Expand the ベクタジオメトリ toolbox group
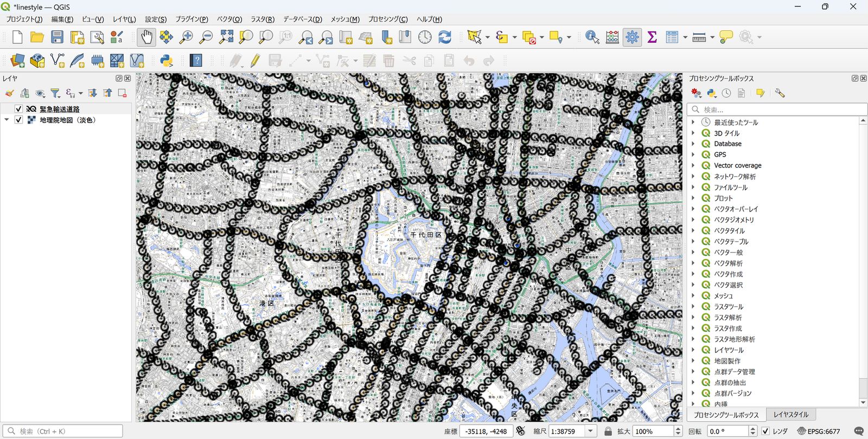Screen dimensions: 868x439 pos(693,219)
